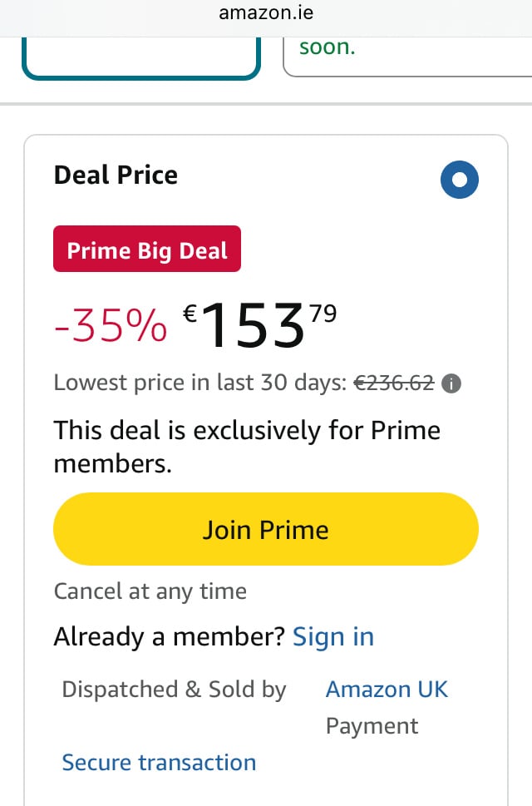Image resolution: width=532 pixels, height=806 pixels.
Task: Click the Payment label
Action: click(372, 726)
